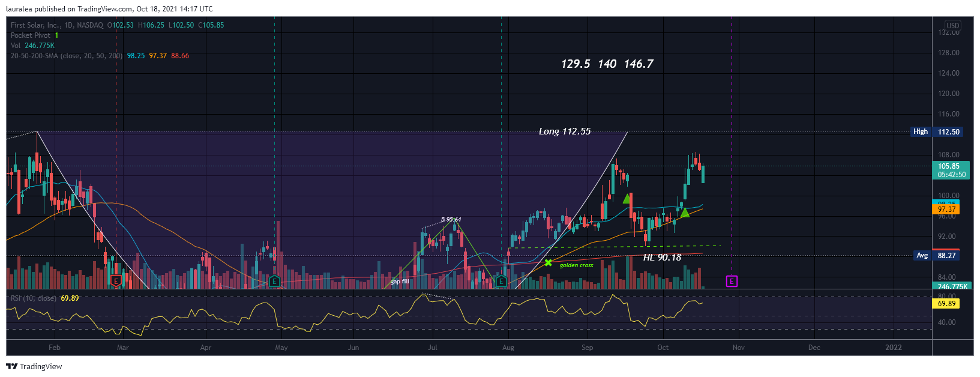Click the green pocket pivot triangle in October
The image size is (980, 377).
(x=685, y=213)
